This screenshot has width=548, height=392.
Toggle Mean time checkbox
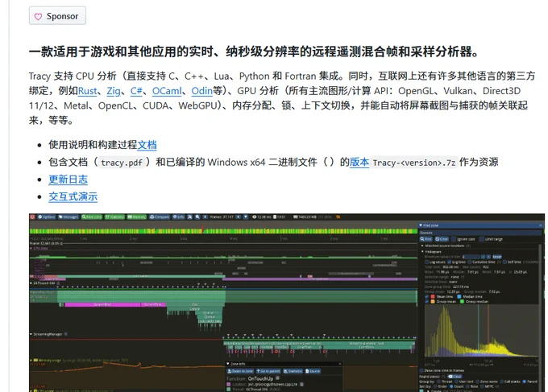tap(427, 297)
